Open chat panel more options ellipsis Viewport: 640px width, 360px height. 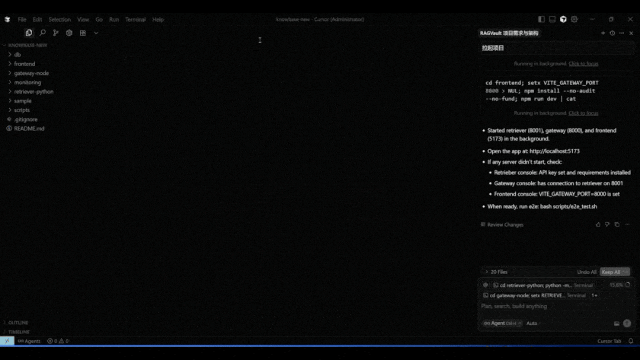(x=622, y=33)
